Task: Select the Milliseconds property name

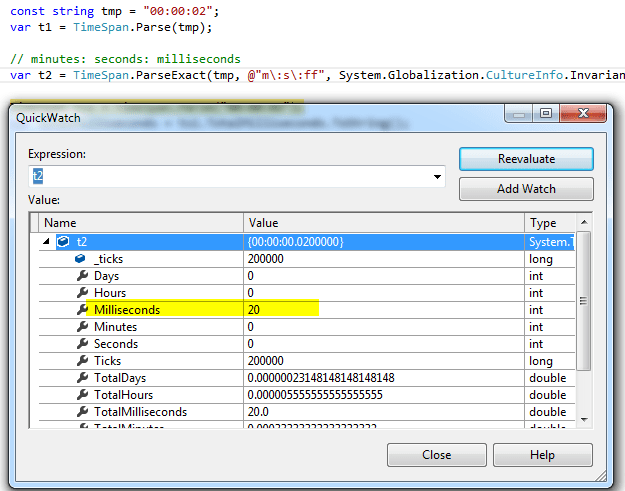Action: [x=127, y=310]
